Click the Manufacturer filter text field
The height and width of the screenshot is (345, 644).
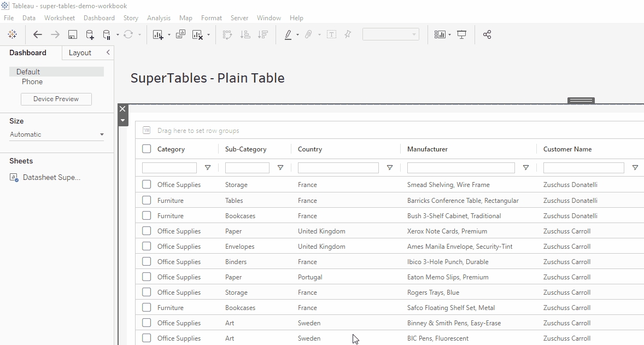click(461, 168)
